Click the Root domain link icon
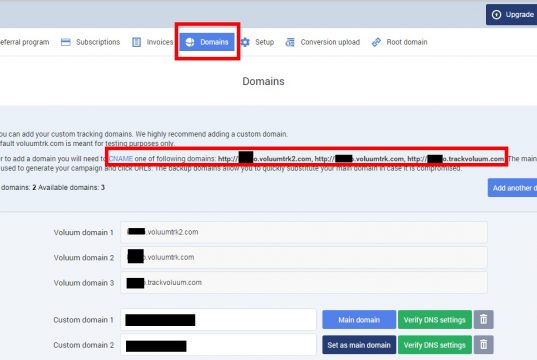The image size is (537, 360). (376, 42)
